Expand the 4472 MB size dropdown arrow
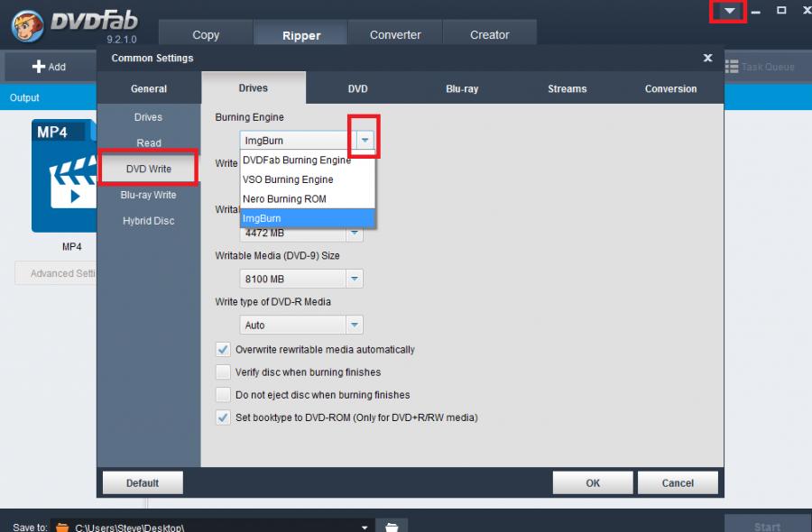Image resolution: width=812 pixels, height=532 pixels. 355,233
